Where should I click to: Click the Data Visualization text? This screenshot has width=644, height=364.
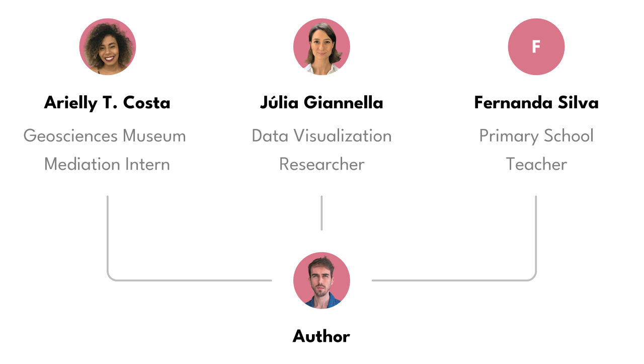(321, 136)
